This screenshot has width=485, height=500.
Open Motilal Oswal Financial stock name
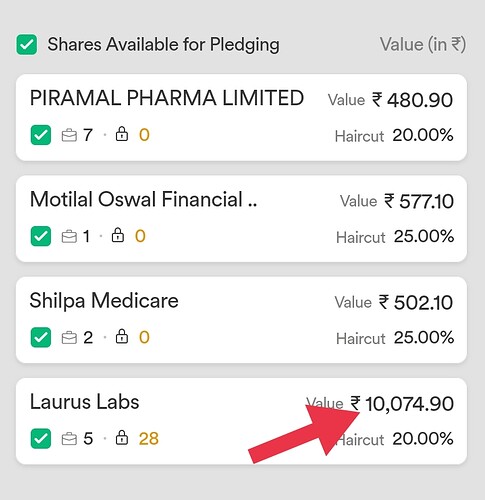pos(143,199)
